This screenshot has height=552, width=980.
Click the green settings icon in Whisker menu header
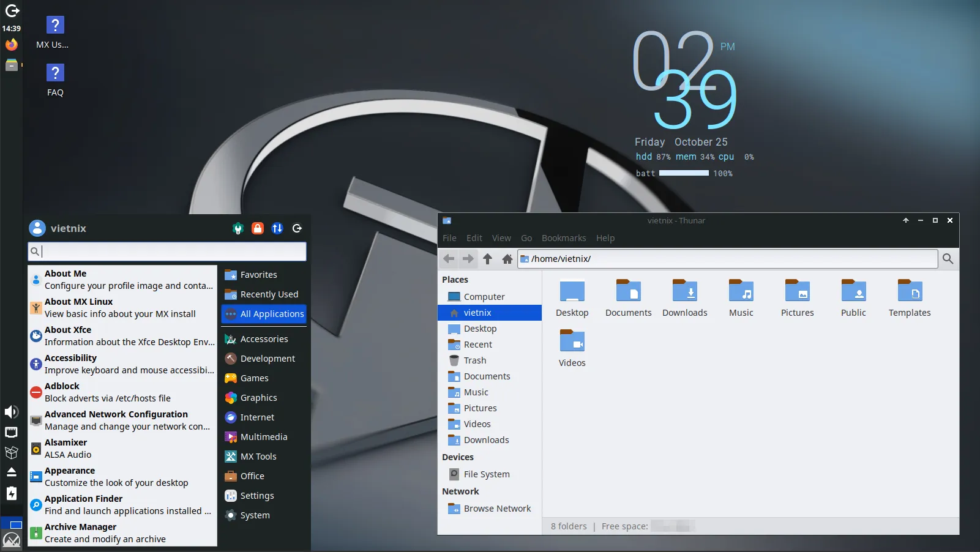[238, 228]
